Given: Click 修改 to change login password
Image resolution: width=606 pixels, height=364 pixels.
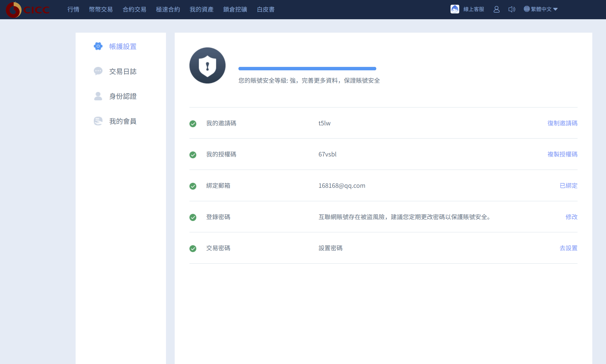Looking at the screenshot, I should click(x=571, y=217).
